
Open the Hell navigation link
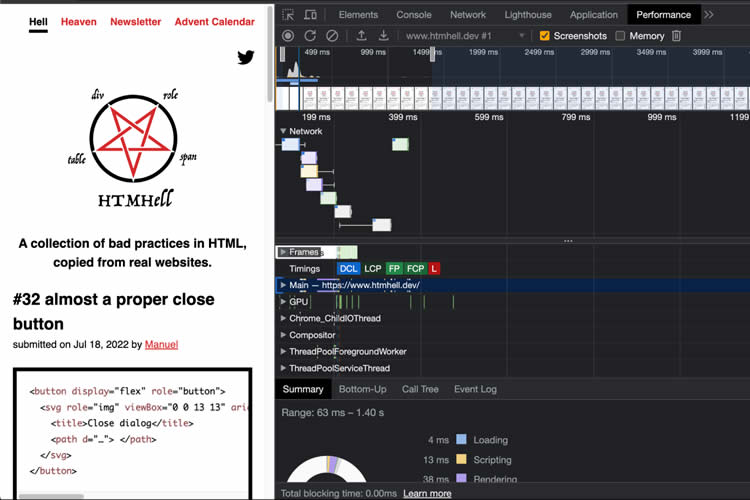pyautogui.click(x=38, y=22)
